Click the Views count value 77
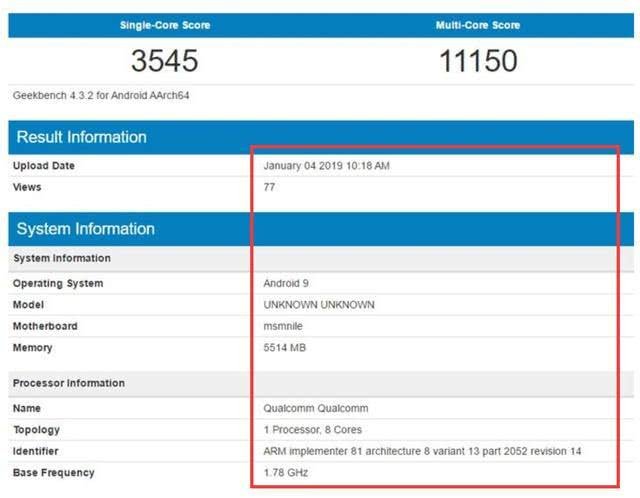The height and width of the screenshot is (498, 640). pyautogui.click(x=269, y=187)
